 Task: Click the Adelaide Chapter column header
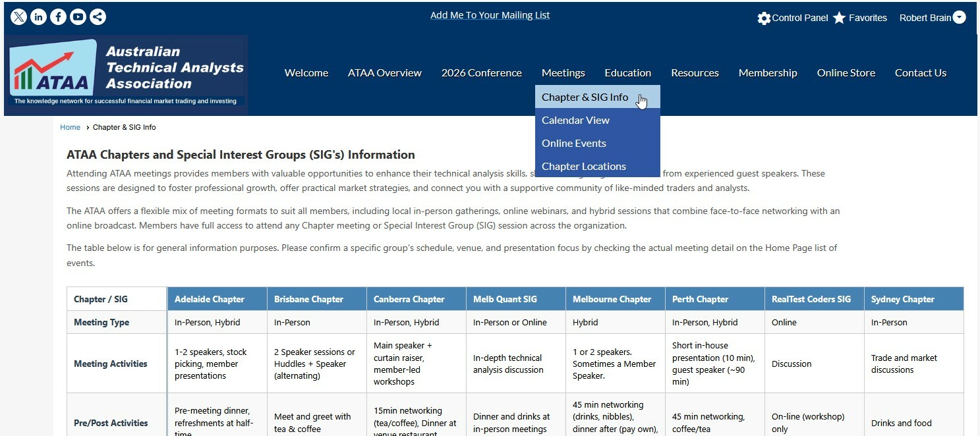(217, 299)
